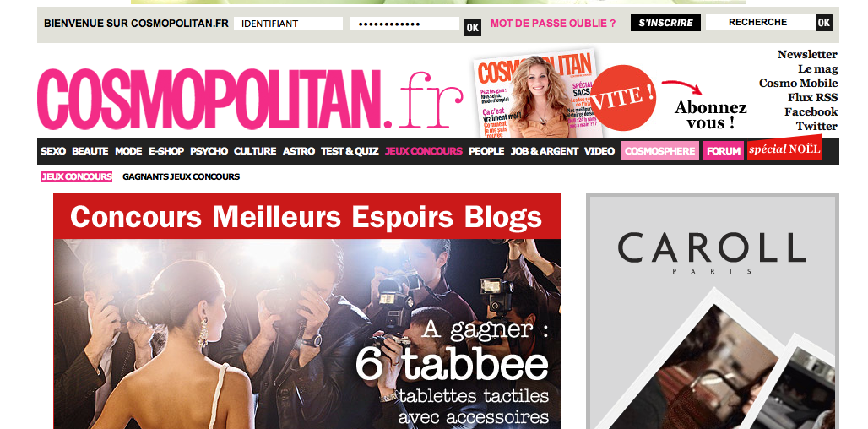Select the Test & Quiz menu item
Image resolution: width=868 pixels, height=429 pixels.
(x=350, y=151)
